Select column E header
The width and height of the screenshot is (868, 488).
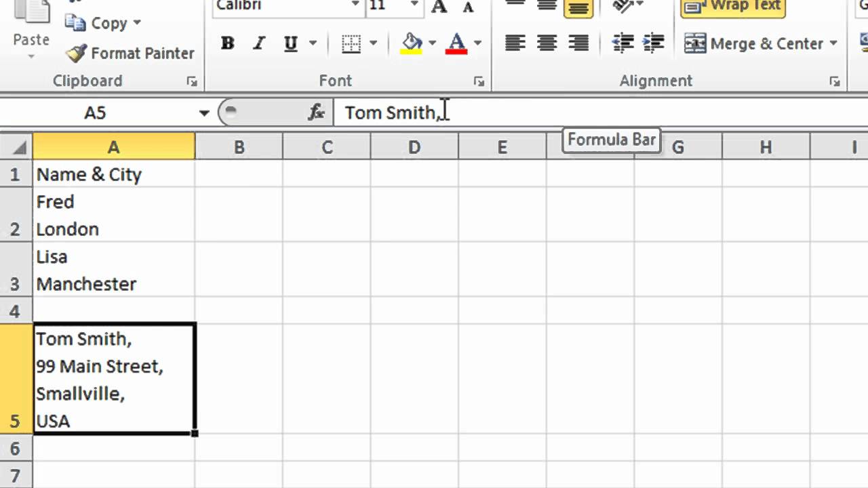502,147
